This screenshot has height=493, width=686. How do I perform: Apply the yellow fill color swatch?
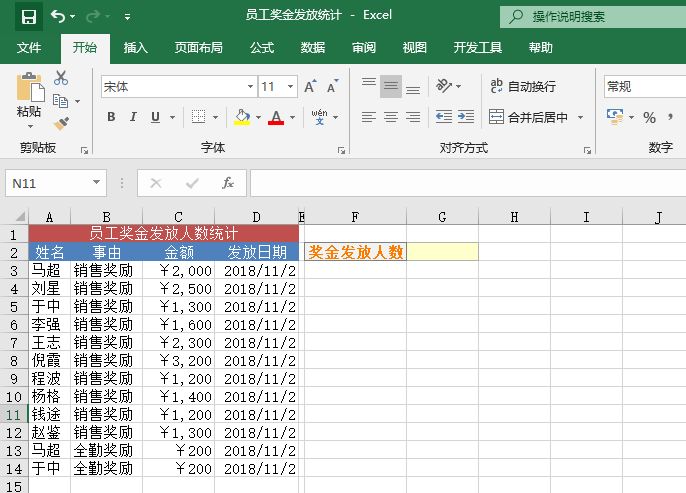(241, 117)
